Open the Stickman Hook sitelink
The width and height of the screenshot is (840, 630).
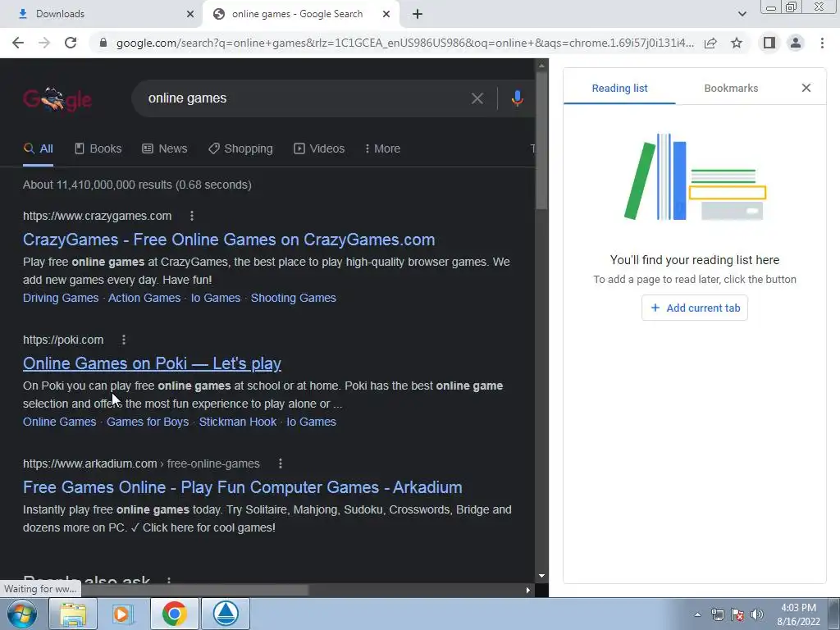point(237,422)
